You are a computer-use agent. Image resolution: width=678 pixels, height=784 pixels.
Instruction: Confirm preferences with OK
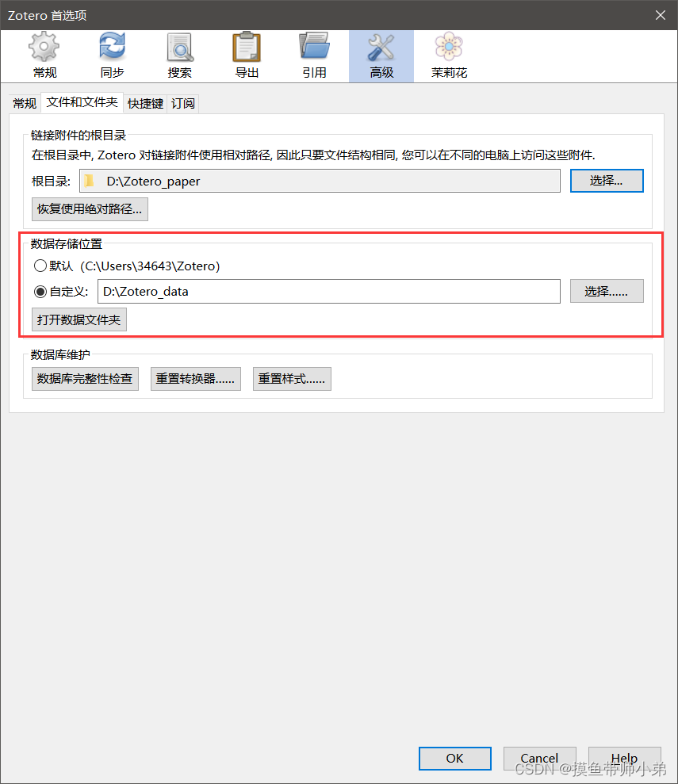(455, 759)
